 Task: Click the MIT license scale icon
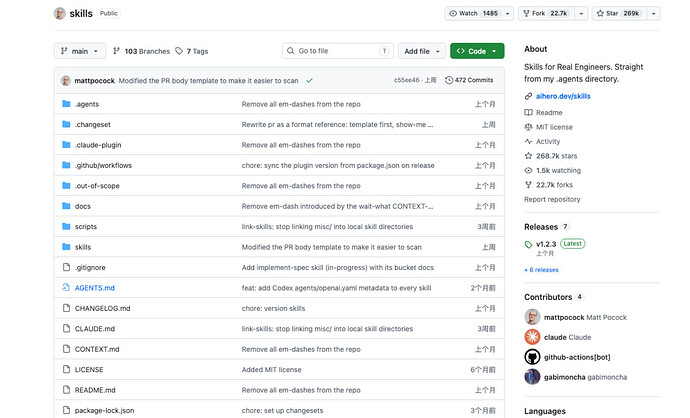coord(528,127)
